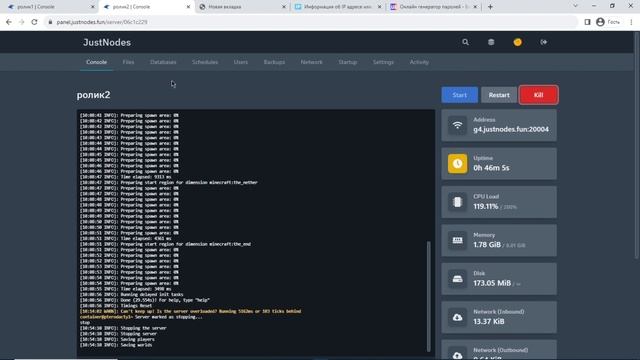The image size is (640, 360).
Task: Click the Memory card icon
Action: 457,240
